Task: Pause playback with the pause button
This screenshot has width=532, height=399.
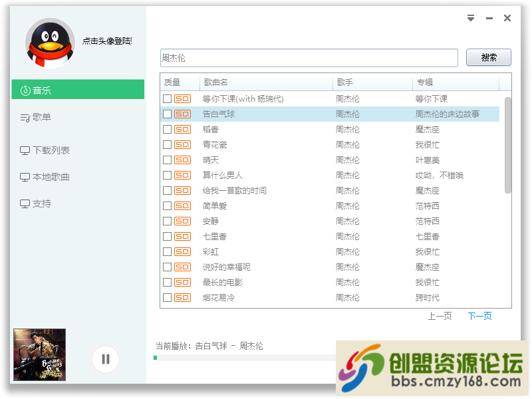Action: (x=106, y=359)
